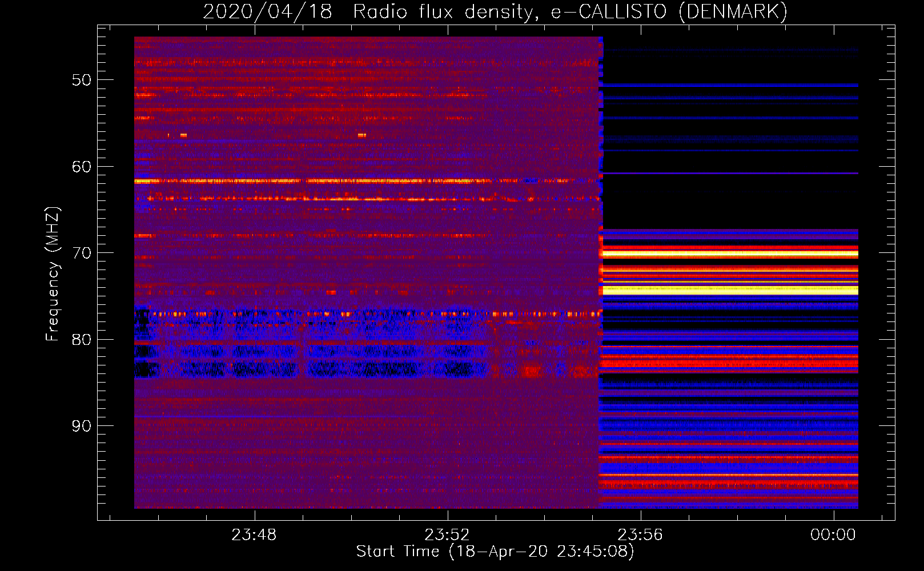The height and width of the screenshot is (571, 924).
Task: Select the 90 frequency tick label
Action: (82, 426)
